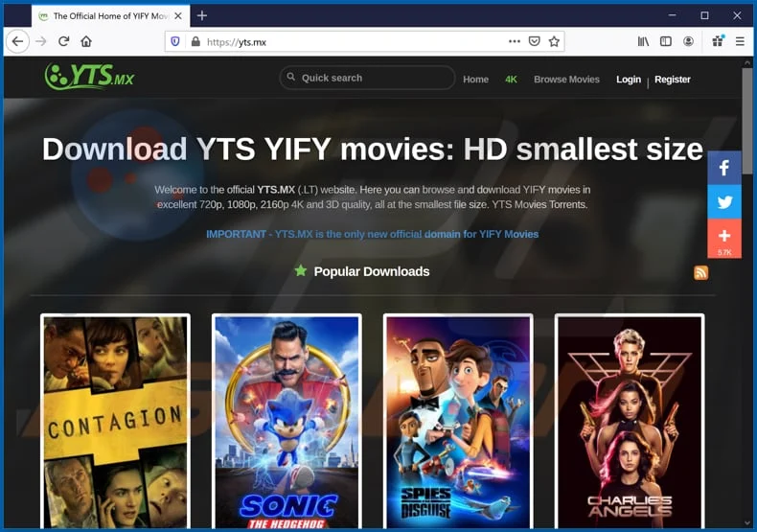Open the Browse Movies page
Viewport: 757px width, 532px height.
click(x=566, y=80)
